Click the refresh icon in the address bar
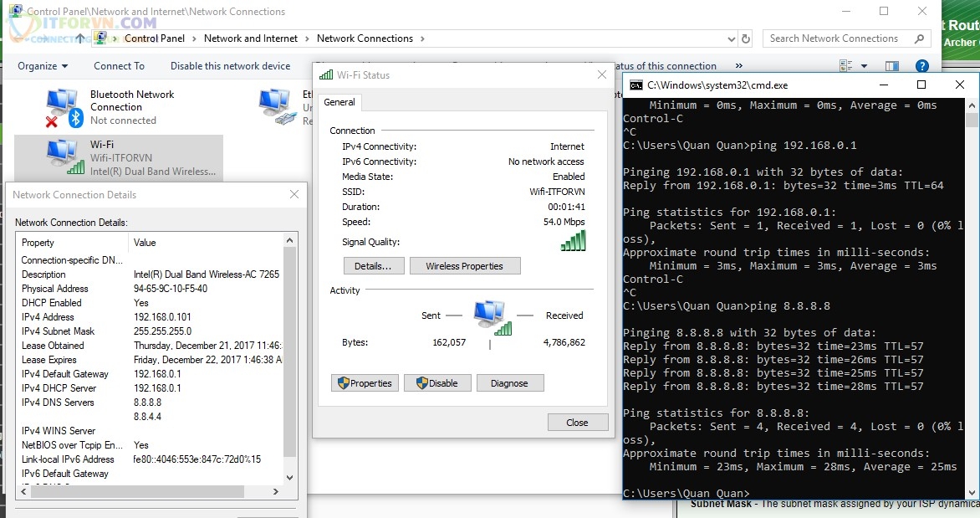980x518 pixels. point(744,38)
